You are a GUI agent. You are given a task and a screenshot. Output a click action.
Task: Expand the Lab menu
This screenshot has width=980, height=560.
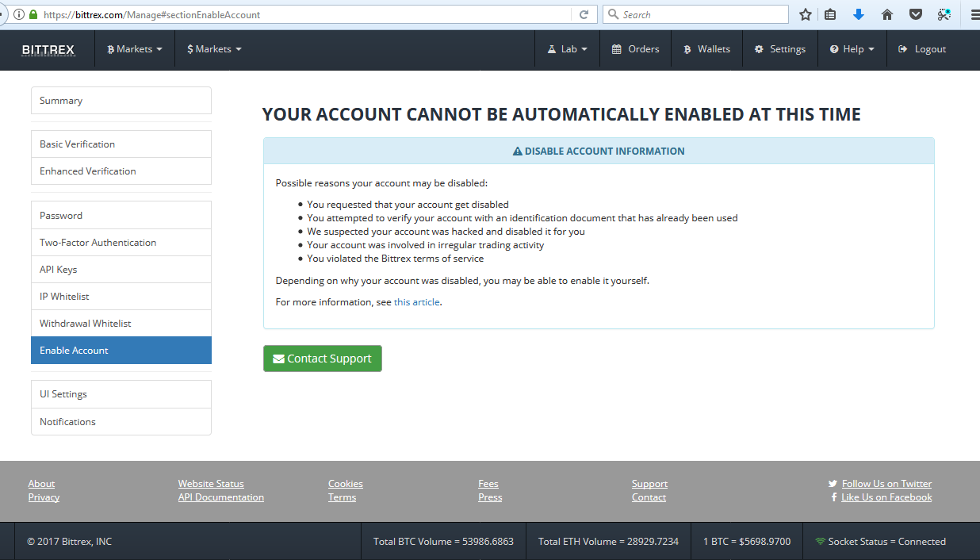click(x=567, y=49)
